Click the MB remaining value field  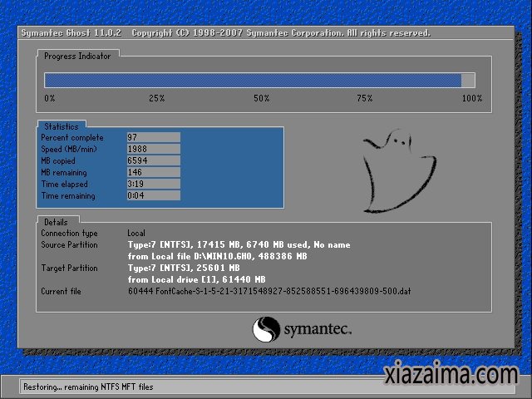[x=153, y=172]
